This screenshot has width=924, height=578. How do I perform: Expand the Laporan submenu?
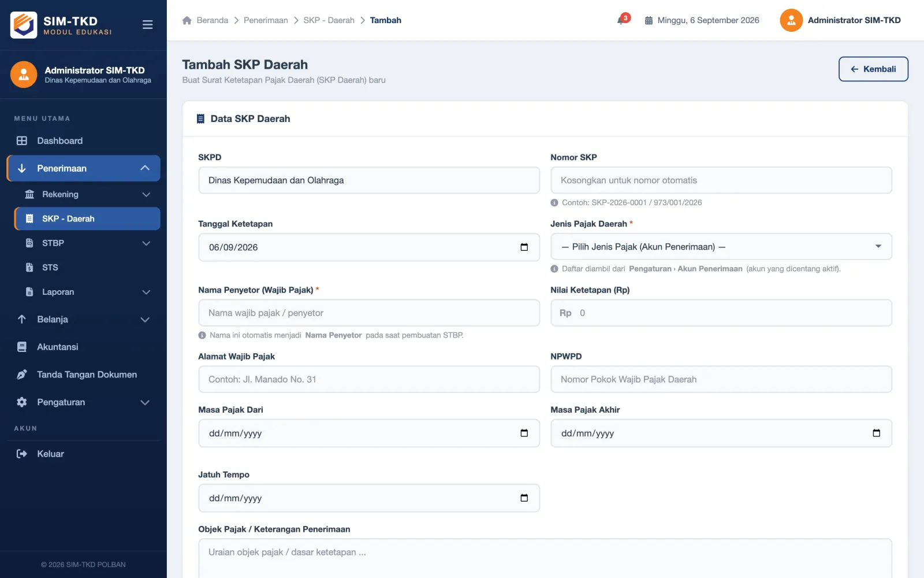87,292
